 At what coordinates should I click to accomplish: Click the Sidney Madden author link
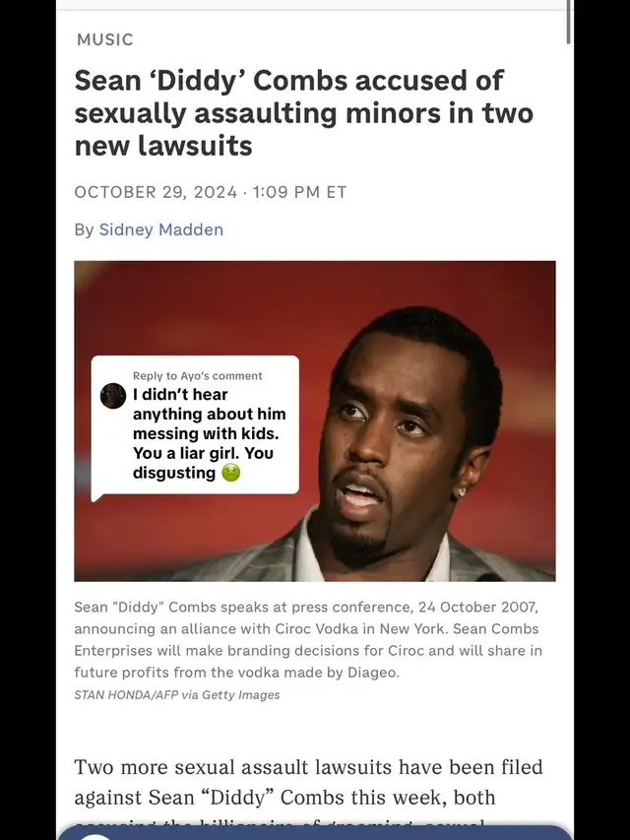click(161, 229)
